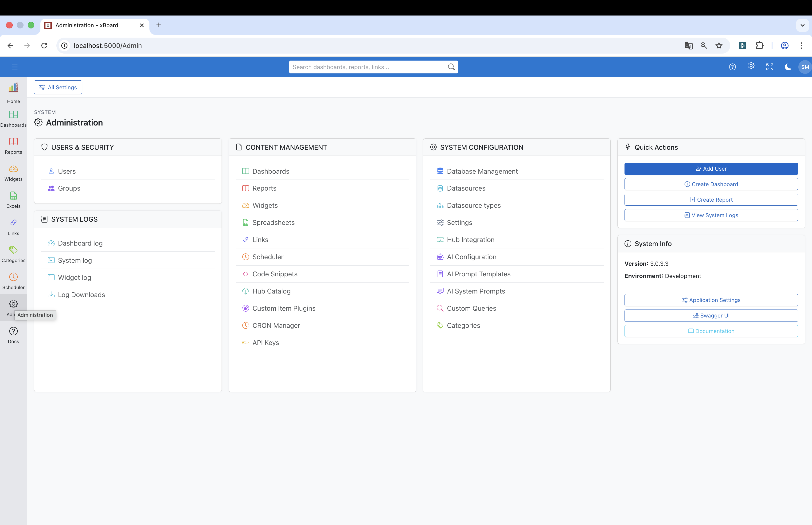Toggle the hamburger sidebar menu
Screen dimensions: 812x525
click(x=15, y=67)
